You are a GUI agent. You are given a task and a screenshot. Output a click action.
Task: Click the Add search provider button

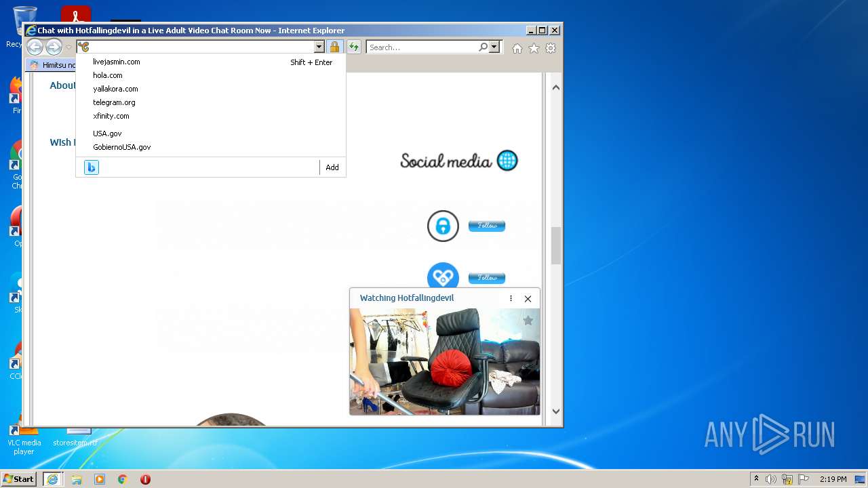coord(332,167)
